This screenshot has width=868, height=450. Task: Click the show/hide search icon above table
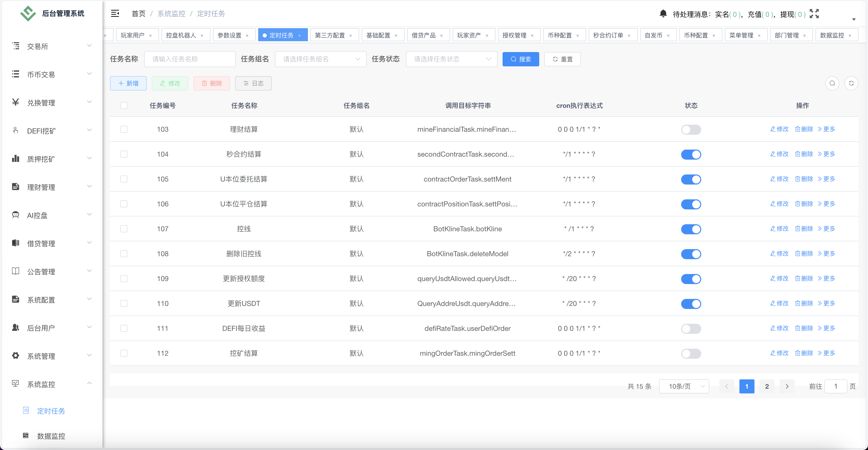[x=832, y=83]
